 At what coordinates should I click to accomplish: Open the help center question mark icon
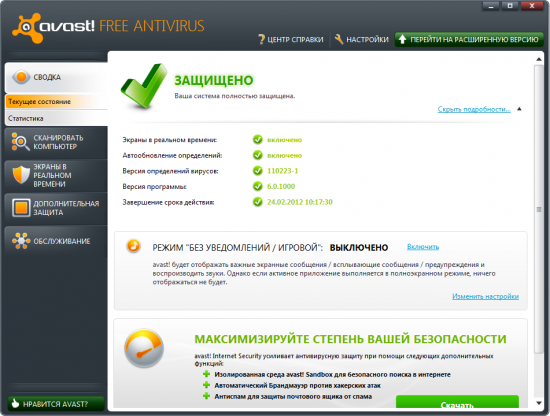[x=261, y=39]
